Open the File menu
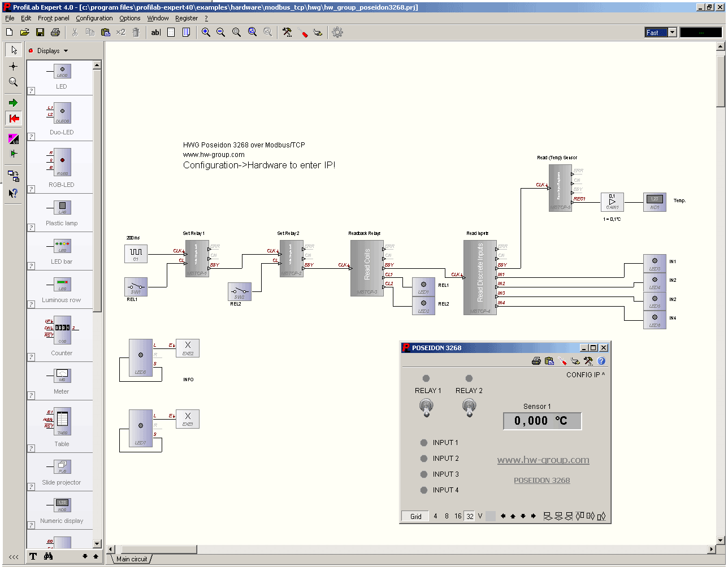728x567 pixels. pos(10,18)
